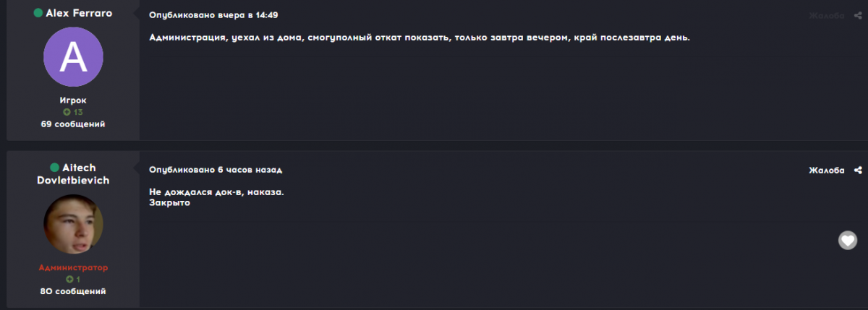Open timestamp link 'Опубликовано 6 часов назад'
The image size is (868, 310).
click(x=215, y=170)
